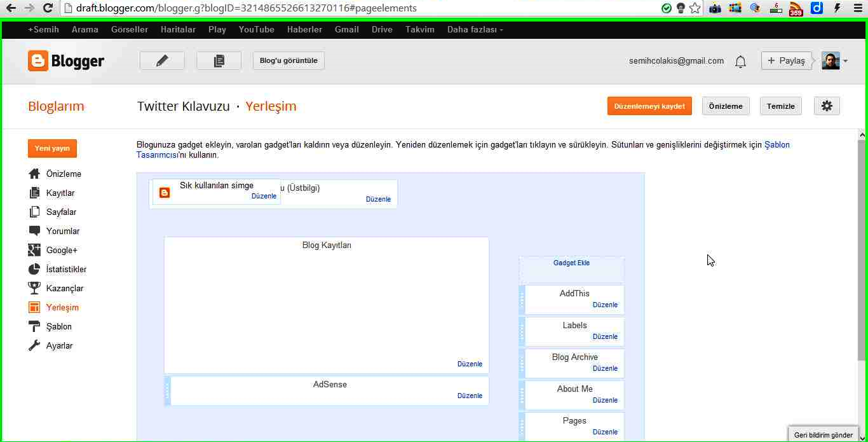
Task: Select Kazançlar in the sidebar
Action: [x=56, y=288]
